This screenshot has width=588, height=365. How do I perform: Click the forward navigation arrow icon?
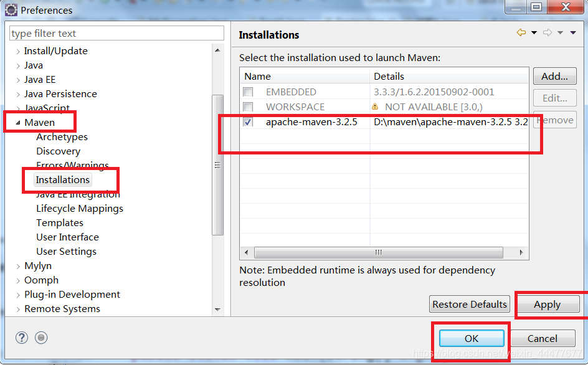coord(548,32)
